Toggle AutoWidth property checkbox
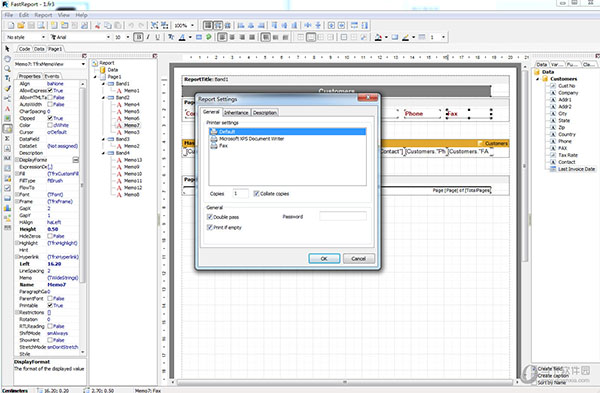Viewport: 600px width, 393px height. [50, 104]
